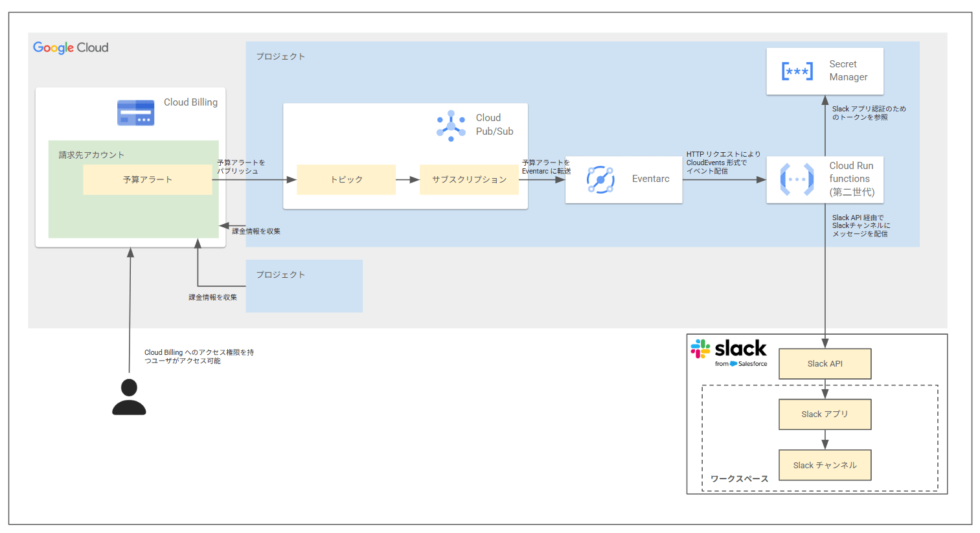Select the user person icon
This screenshot has height=533, width=980.
click(x=129, y=397)
